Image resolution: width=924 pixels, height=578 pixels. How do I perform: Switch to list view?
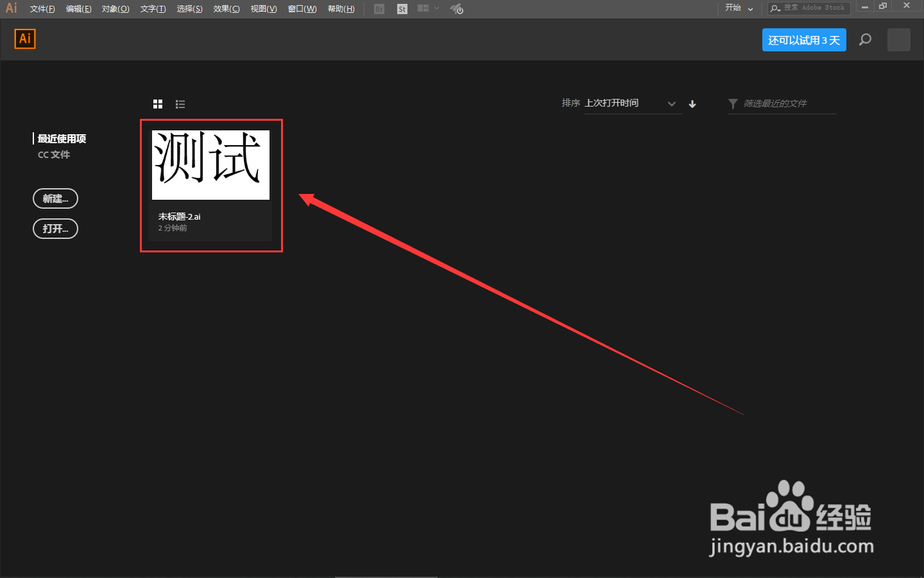pos(180,104)
